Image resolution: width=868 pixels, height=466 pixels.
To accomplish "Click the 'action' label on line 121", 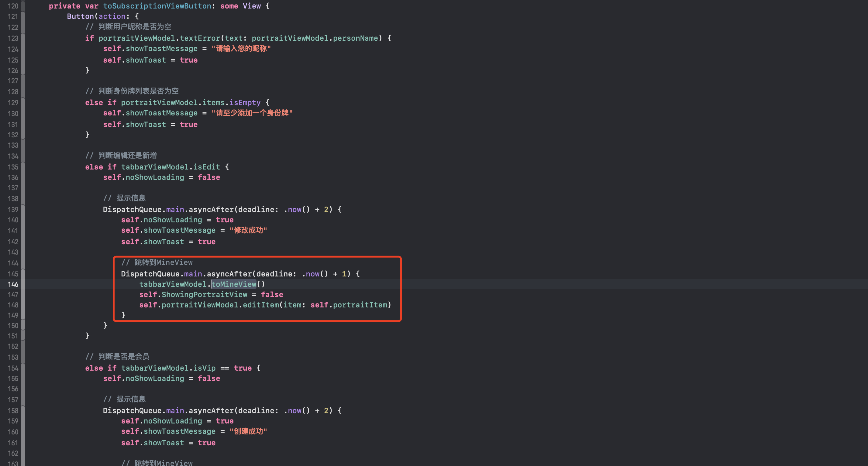I will pyautogui.click(x=112, y=16).
